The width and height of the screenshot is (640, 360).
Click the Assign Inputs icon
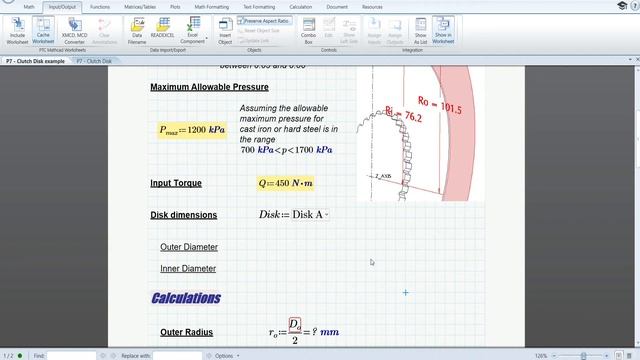(374, 30)
